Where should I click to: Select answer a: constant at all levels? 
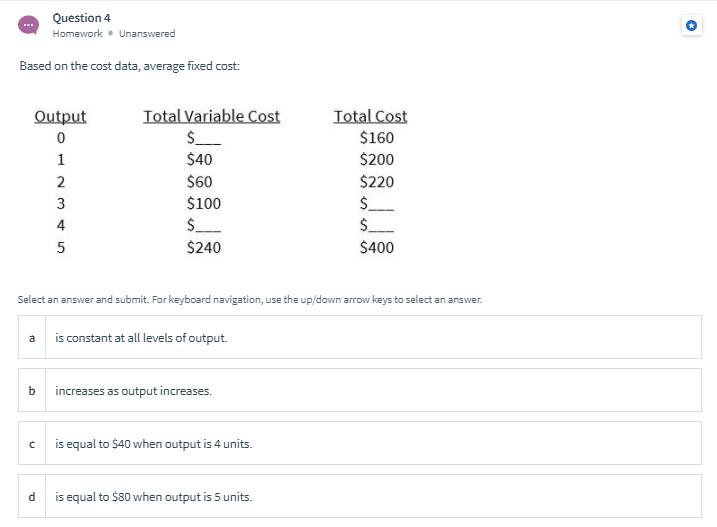(360, 337)
